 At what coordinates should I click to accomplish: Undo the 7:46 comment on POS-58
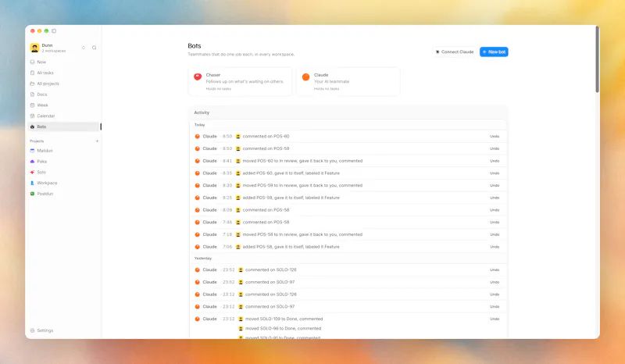[495, 222]
